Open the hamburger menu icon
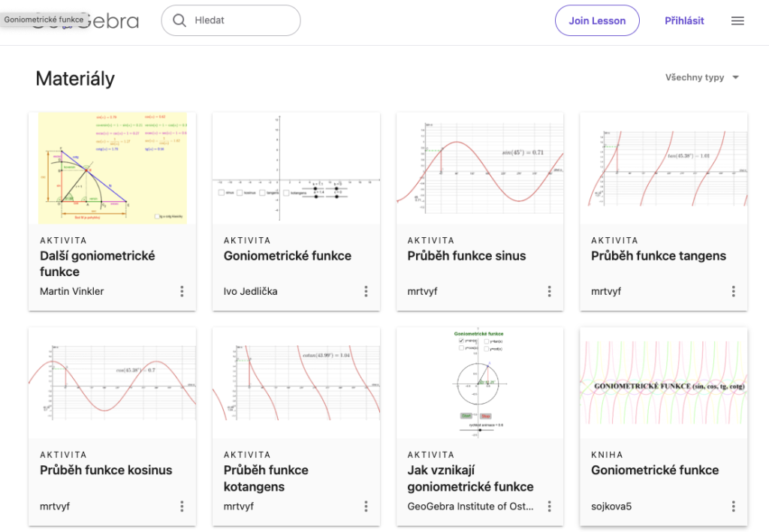769x532 pixels. [737, 21]
